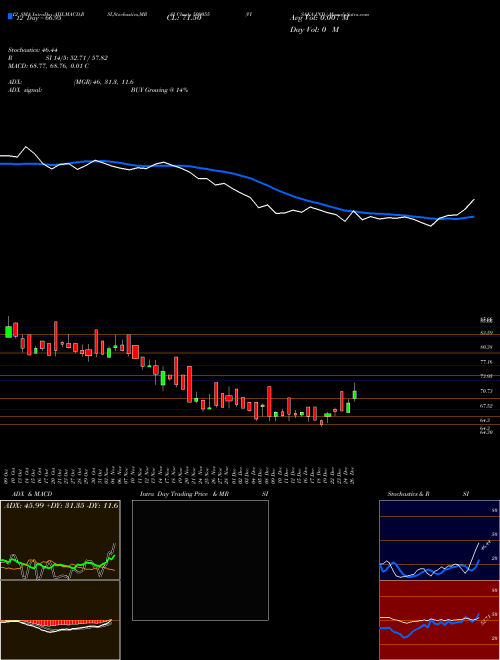Click the end of blue SMA line
The width and height of the screenshot is (500, 660).
[473, 216]
